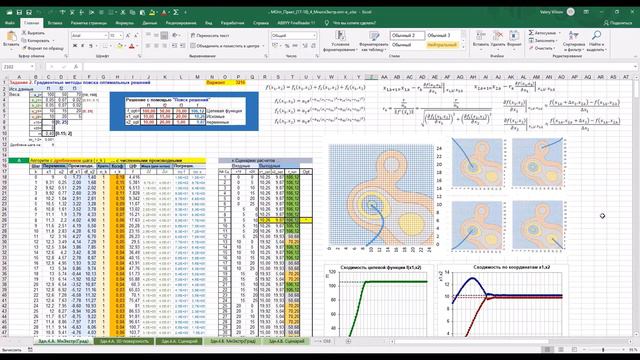Open AutoSum (Автосумма) dropdown arrow
This screenshot has width=640, height=360.
pyautogui.click(x=560, y=33)
